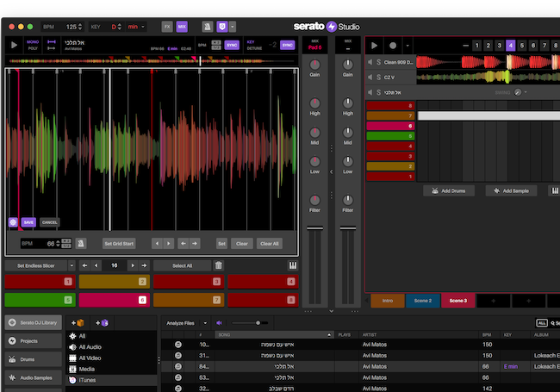Open Projects in the sidebar

tap(34, 341)
